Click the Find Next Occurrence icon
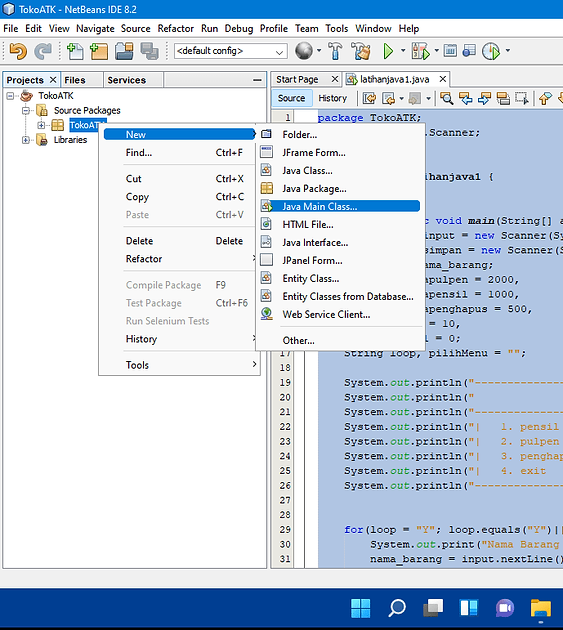This screenshot has width=563, height=630. 485,98
